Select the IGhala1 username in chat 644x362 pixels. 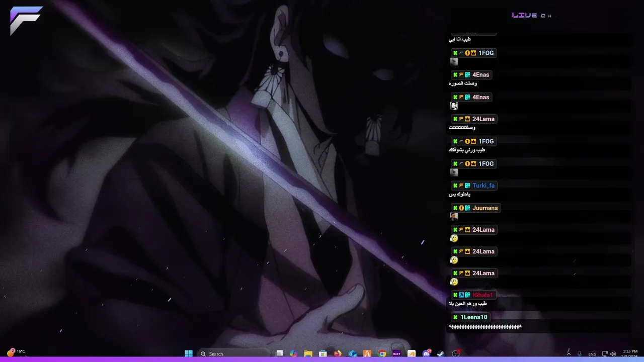tap(482, 295)
